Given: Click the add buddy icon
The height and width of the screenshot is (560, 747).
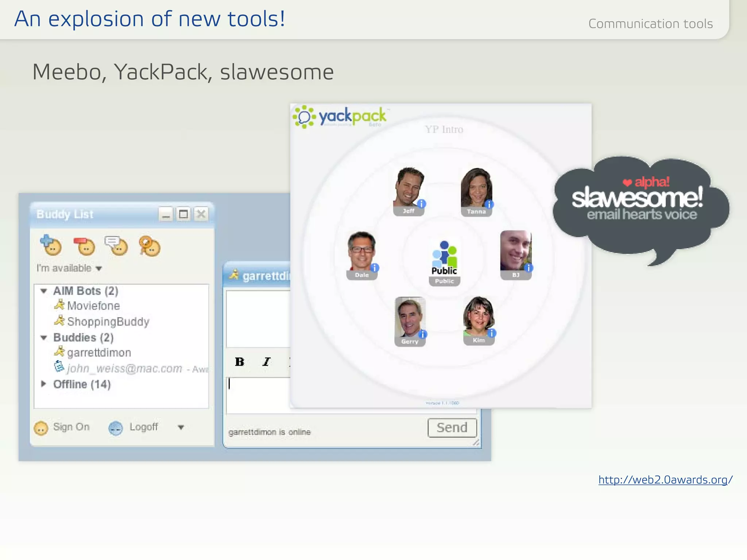Looking at the screenshot, I should pos(51,245).
